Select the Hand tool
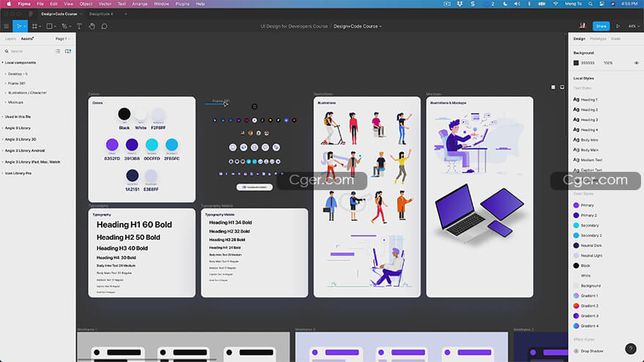Viewport: 644px width, 362px height. point(92,26)
